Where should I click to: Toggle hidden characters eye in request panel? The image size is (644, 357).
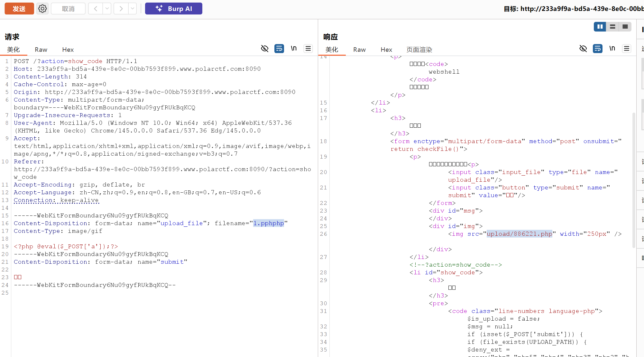pyautogui.click(x=265, y=49)
